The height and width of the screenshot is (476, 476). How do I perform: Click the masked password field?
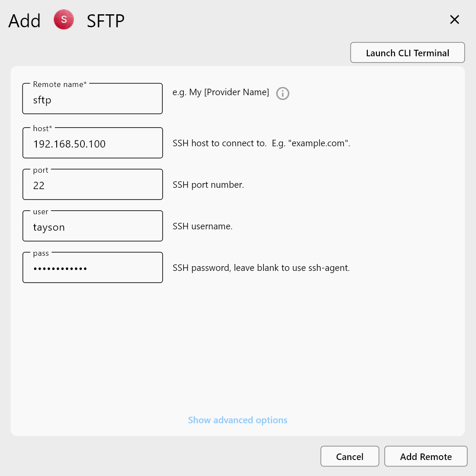[92, 268]
